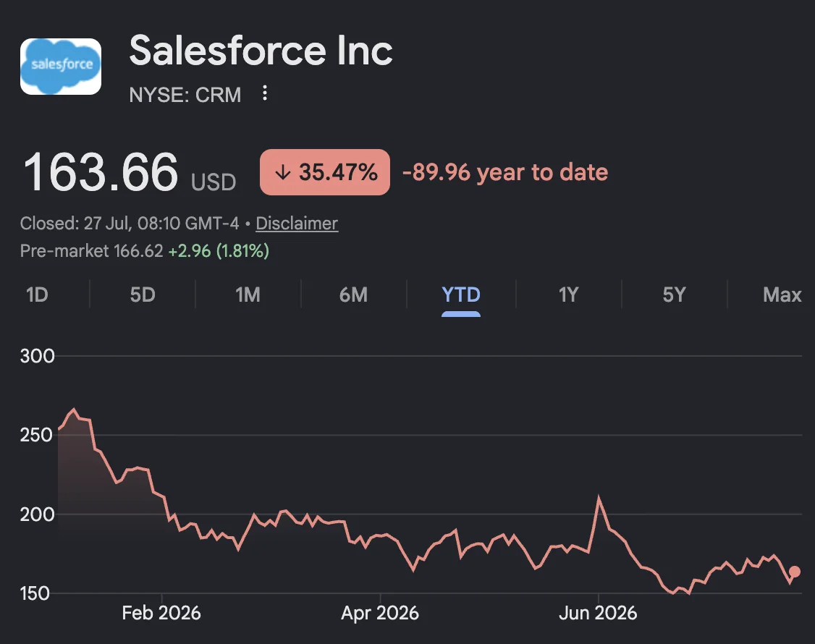
Task: Click the Apr 2026 axis label
Action: click(x=380, y=614)
